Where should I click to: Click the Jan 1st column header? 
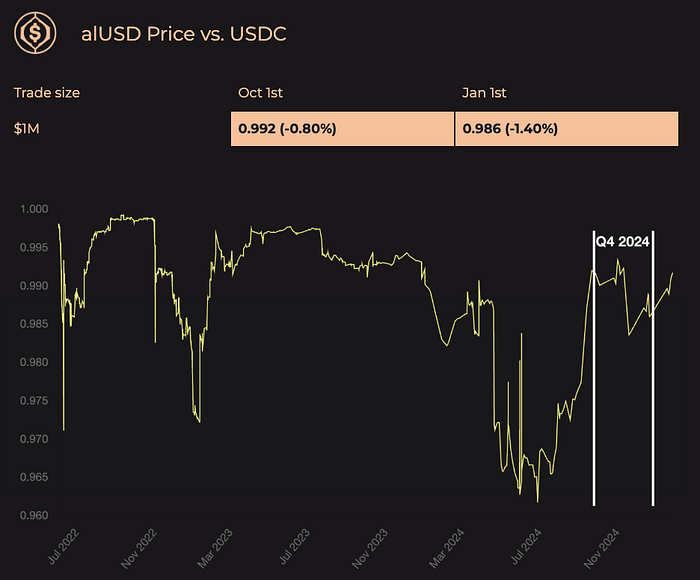point(484,93)
